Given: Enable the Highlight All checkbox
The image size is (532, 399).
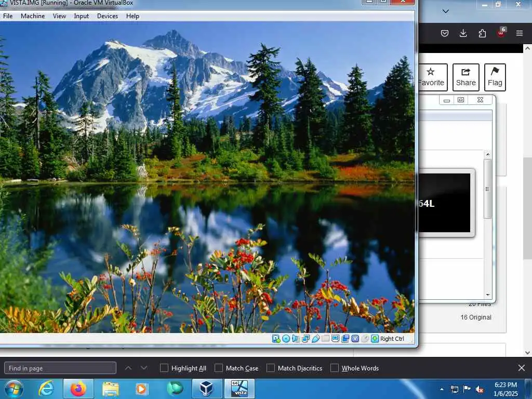Looking at the screenshot, I should 164,368.
